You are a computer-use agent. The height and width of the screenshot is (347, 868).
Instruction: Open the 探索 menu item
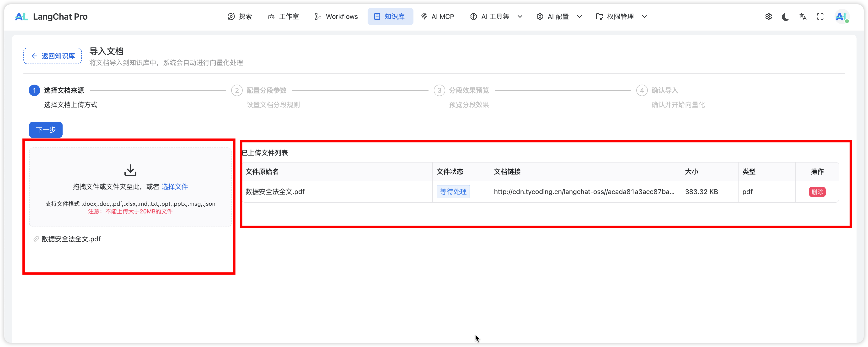(240, 16)
